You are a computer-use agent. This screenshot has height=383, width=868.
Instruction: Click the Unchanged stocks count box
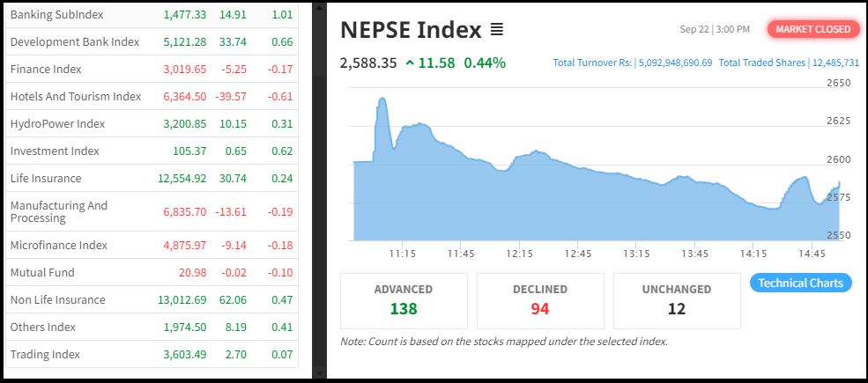[x=677, y=300]
